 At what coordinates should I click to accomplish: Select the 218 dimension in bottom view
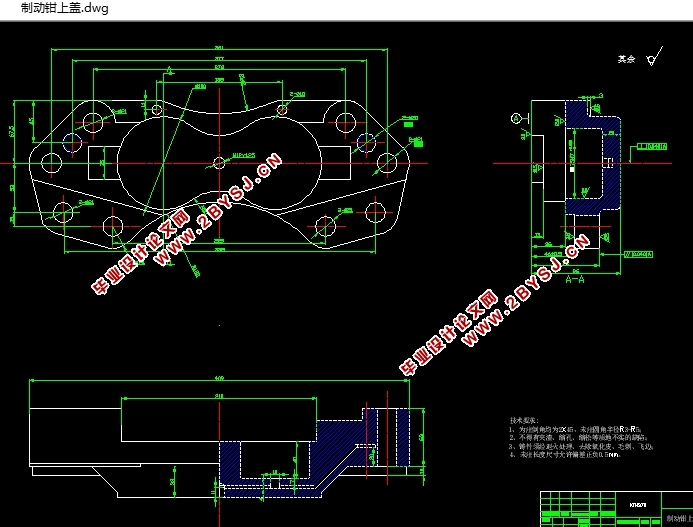click(219, 397)
